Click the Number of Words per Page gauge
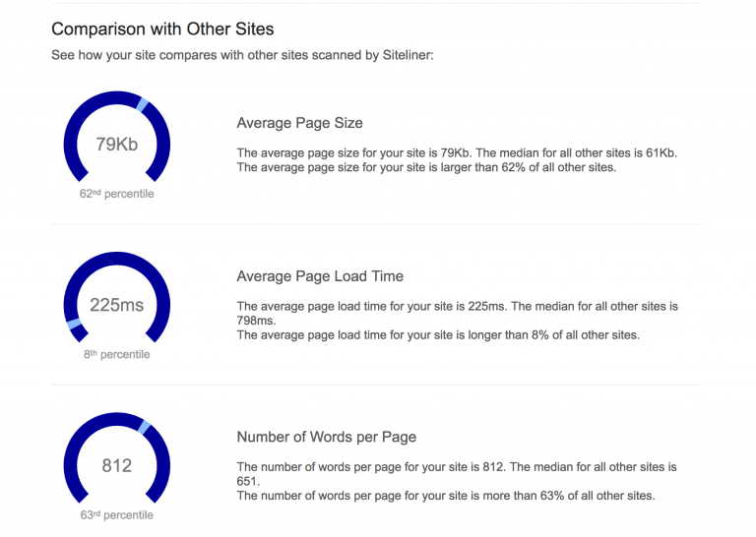The width and height of the screenshot is (756, 537). 117,457
